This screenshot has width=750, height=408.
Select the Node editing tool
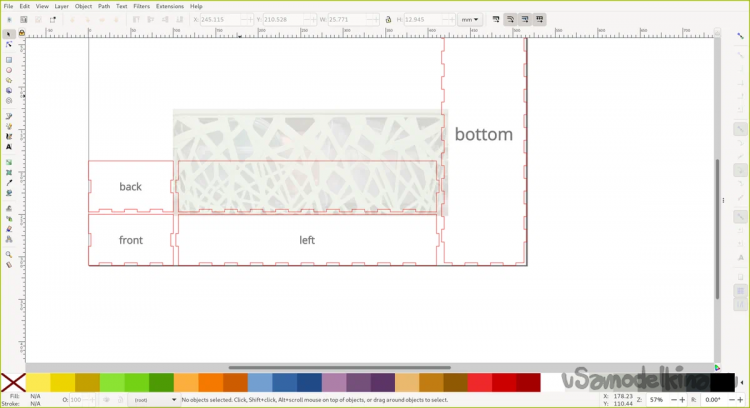click(x=9, y=45)
